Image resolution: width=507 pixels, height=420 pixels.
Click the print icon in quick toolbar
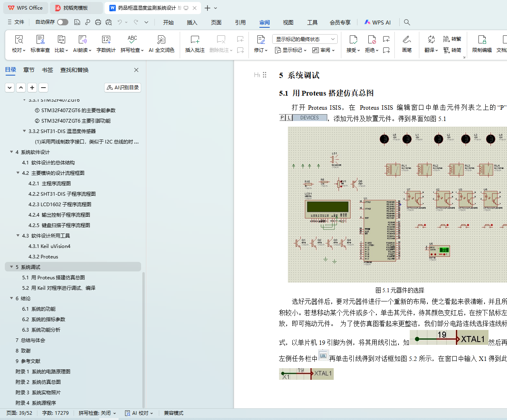pyautogui.click(x=98, y=22)
